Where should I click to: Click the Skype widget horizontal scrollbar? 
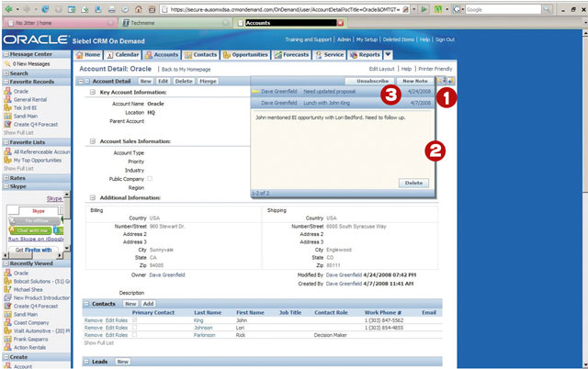click(33, 255)
